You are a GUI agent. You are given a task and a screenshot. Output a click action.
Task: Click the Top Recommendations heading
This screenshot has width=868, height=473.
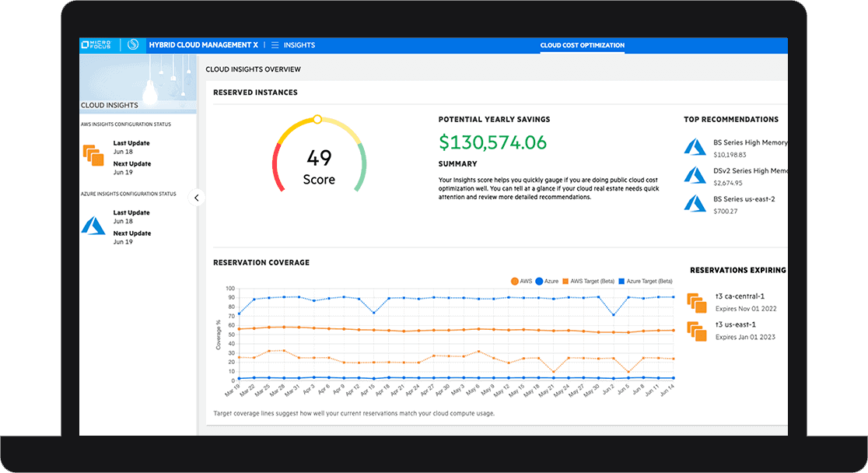click(x=731, y=120)
